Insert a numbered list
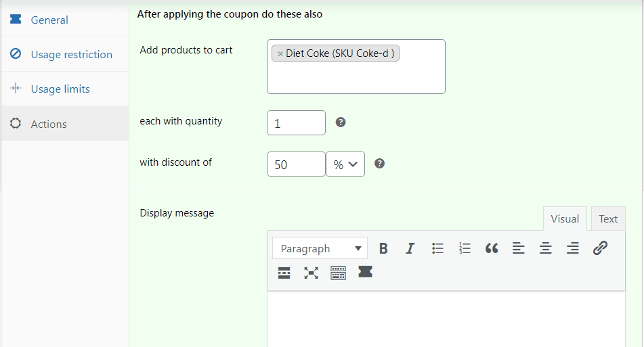The image size is (644, 347). click(x=465, y=248)
